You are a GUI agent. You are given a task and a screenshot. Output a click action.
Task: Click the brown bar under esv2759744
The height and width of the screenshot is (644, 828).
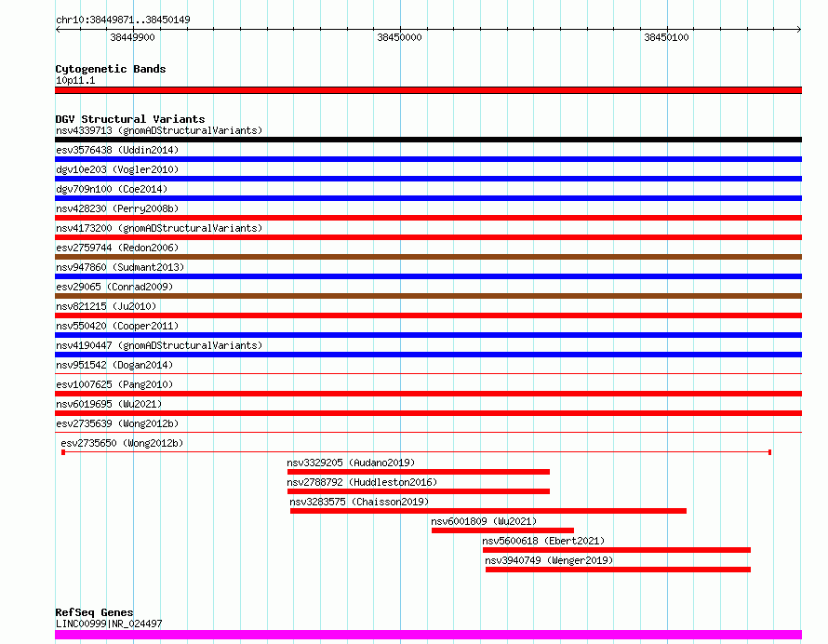click(x=428, y=257)
